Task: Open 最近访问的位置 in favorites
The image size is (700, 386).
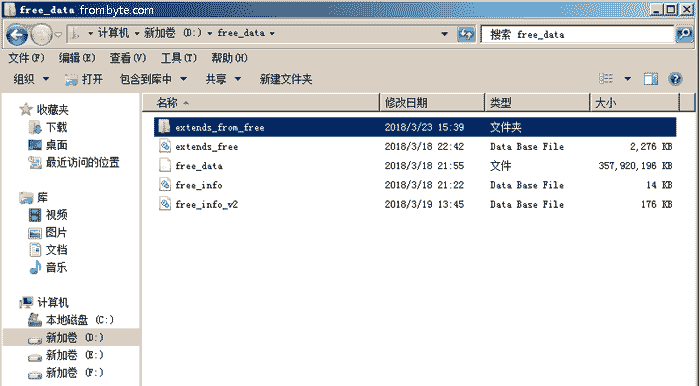Action: [x=83, y=162]
